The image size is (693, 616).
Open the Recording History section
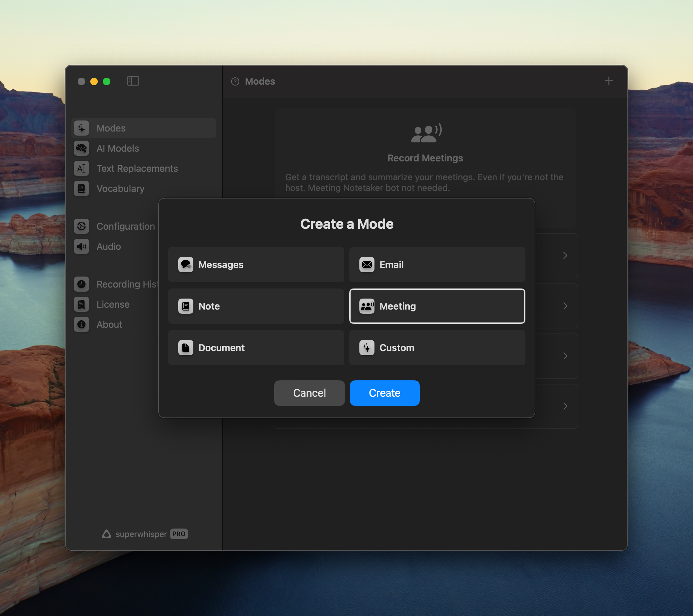point(128,284)
